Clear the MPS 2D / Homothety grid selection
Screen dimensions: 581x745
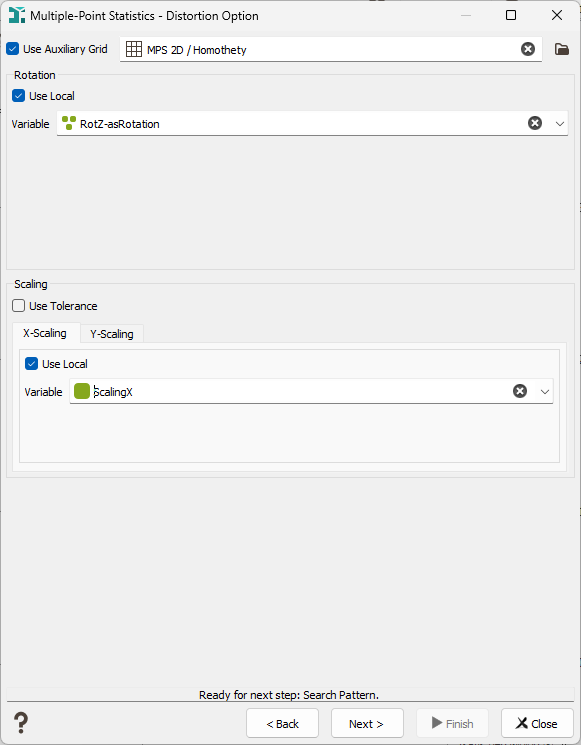pyautogui.click(x=528, y=49)
